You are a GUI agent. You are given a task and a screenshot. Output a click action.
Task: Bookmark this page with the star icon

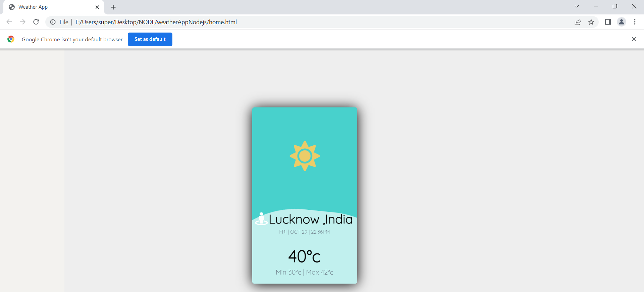pos(591,22)
